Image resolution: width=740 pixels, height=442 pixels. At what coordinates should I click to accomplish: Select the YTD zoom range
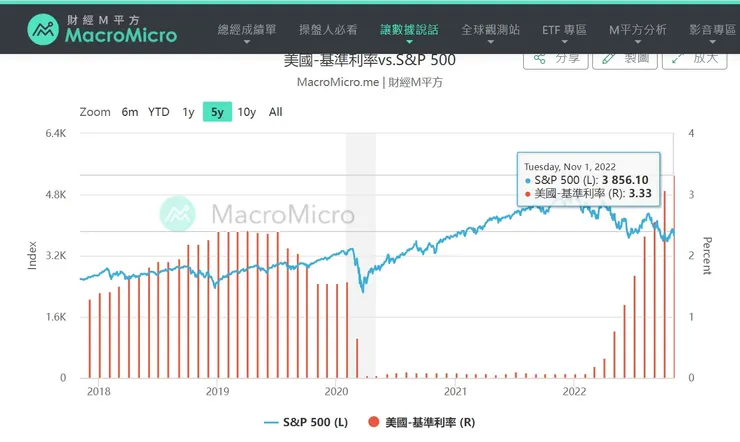[159, 112]
